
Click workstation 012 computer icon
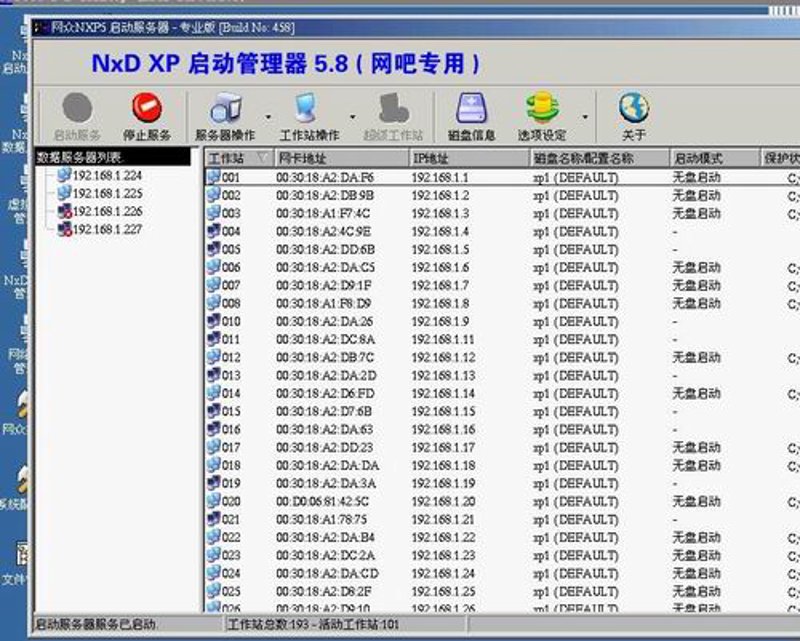(213, 357)
